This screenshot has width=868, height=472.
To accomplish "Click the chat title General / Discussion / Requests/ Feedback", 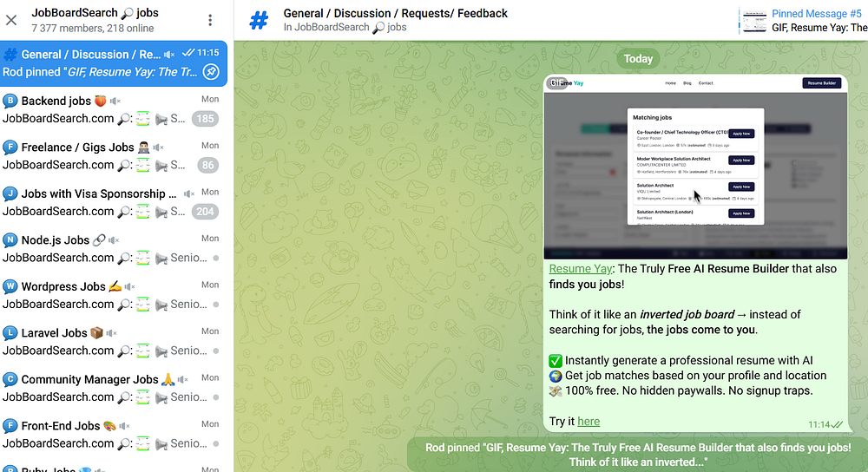I will pos(395,13).
